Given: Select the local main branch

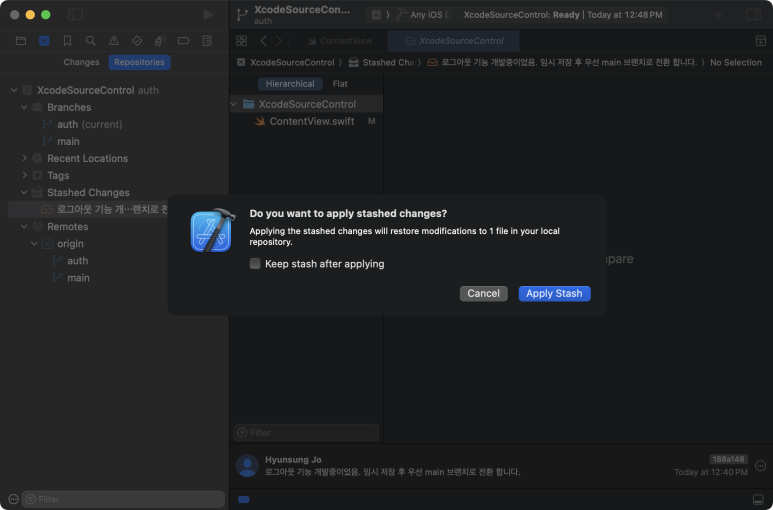Looking at the screenshot, I should coord(68,141).
